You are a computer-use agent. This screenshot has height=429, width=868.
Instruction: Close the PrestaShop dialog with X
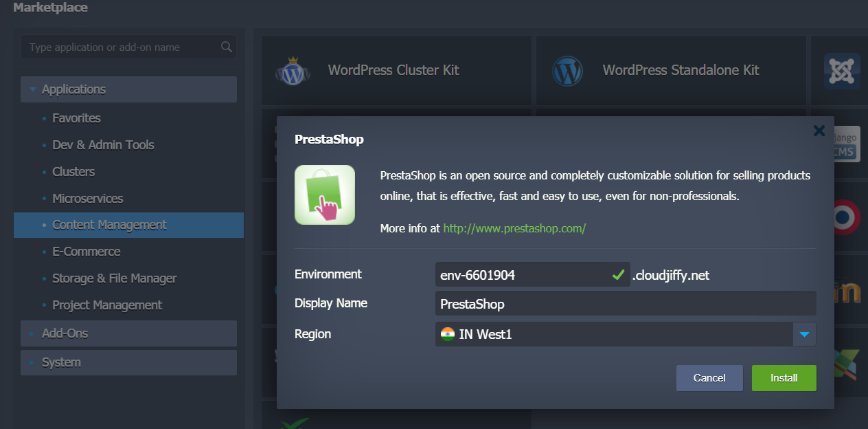(819, 131)
